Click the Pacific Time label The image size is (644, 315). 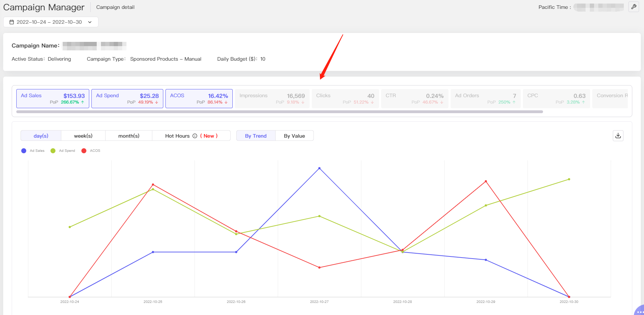click(555, 7)
